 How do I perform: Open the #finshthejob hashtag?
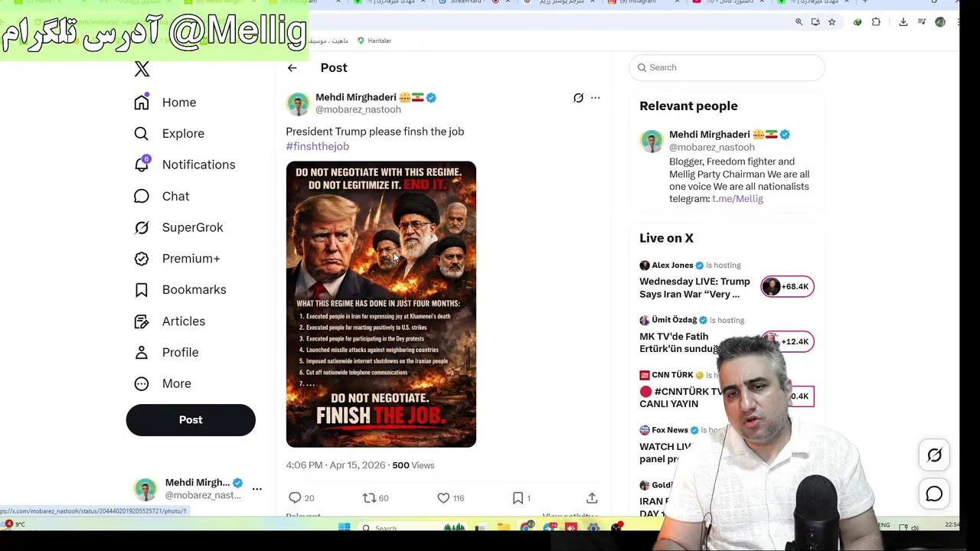pyautogui.click(x=318, y=146)
